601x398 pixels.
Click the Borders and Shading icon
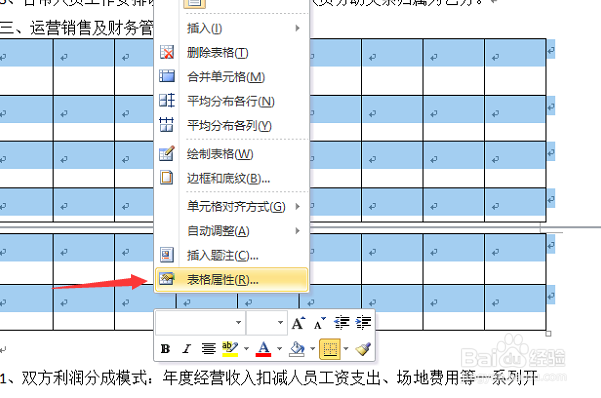coord(167,178)
